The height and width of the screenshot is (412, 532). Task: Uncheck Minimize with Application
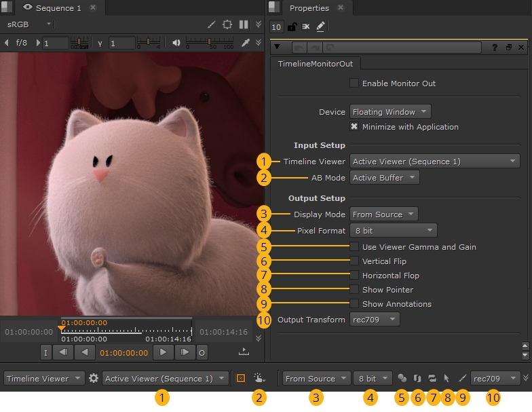[x=354, y=127]
